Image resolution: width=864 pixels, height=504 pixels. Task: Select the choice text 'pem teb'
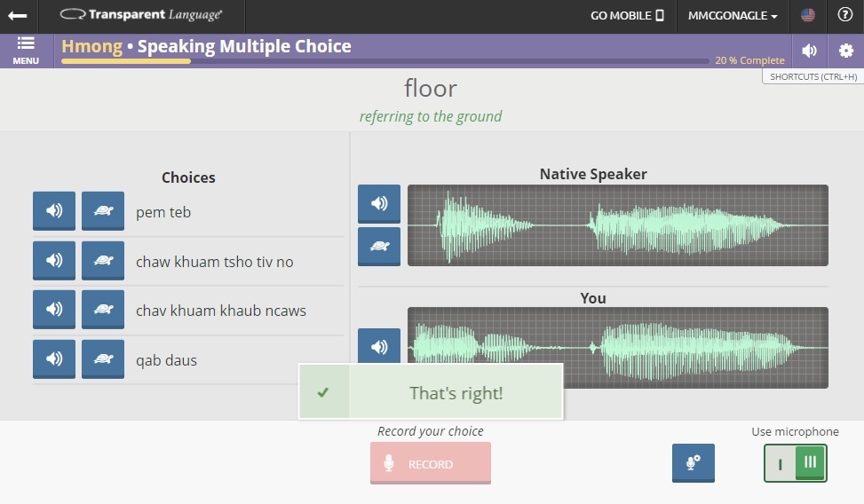[163, 212]
